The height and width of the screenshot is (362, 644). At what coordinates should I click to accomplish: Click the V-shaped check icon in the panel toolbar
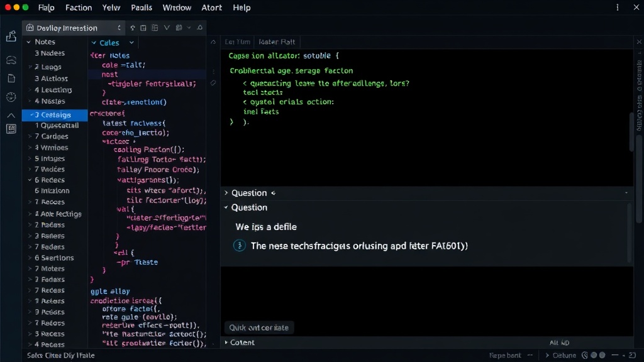(x=167, y=28)
